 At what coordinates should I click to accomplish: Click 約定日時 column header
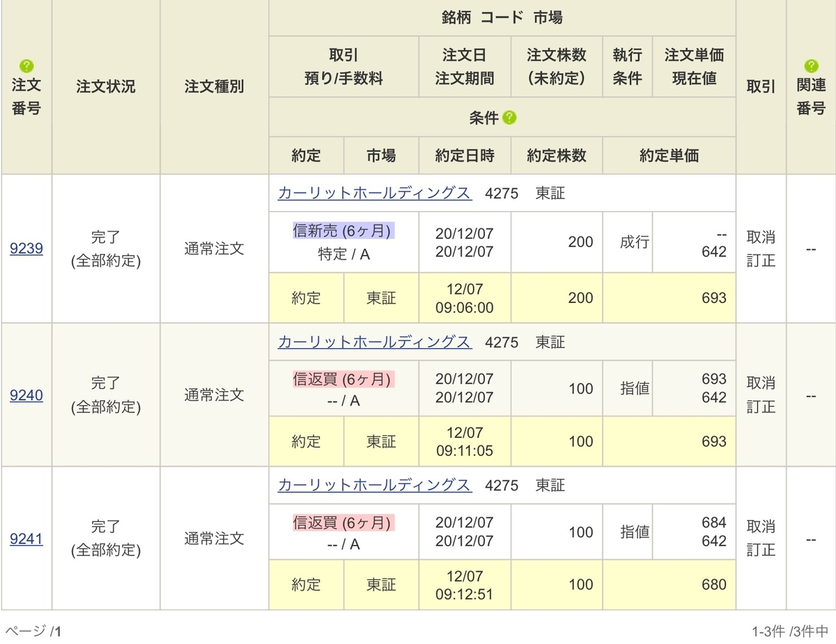pyautogui.click(x=465, y=155)
